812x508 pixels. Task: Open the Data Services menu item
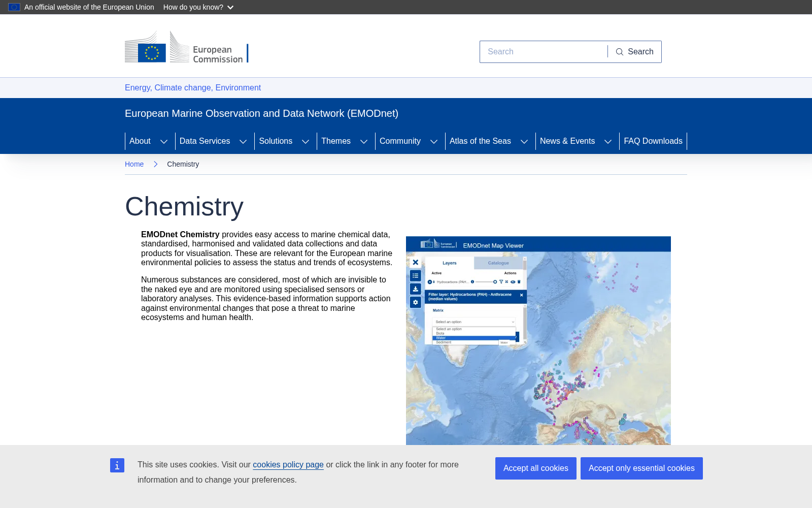click(x=205, y=141)
